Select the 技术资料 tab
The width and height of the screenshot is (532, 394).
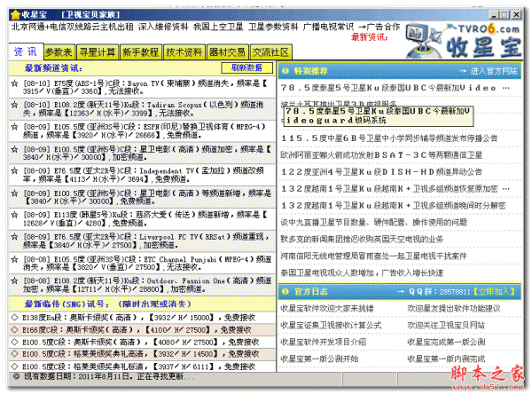(x=184, y=52)
